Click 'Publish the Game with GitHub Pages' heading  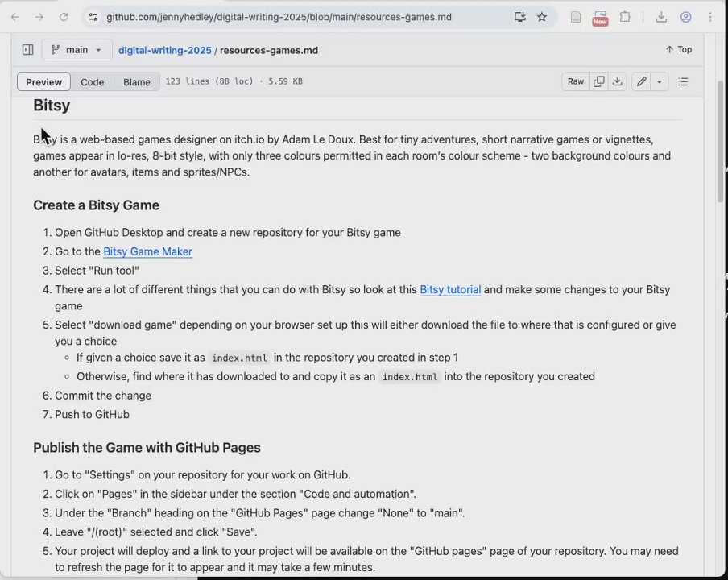point(147,448)
